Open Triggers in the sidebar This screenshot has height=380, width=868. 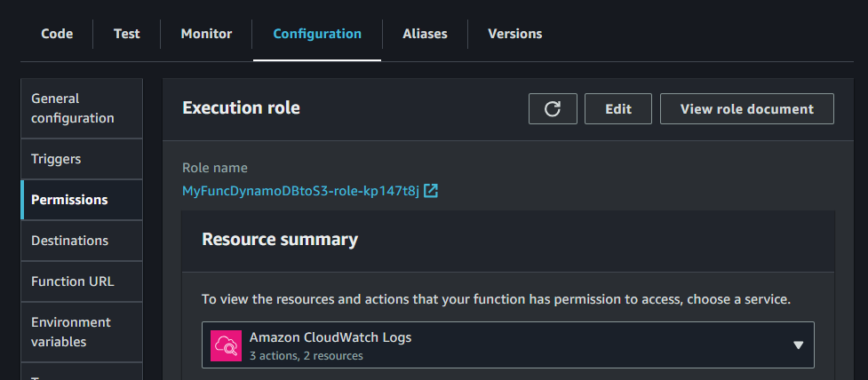82,159
